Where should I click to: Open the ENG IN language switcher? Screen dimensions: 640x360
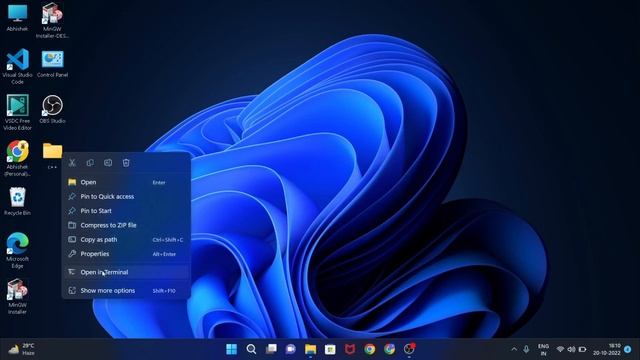click(x=543, y=350)
